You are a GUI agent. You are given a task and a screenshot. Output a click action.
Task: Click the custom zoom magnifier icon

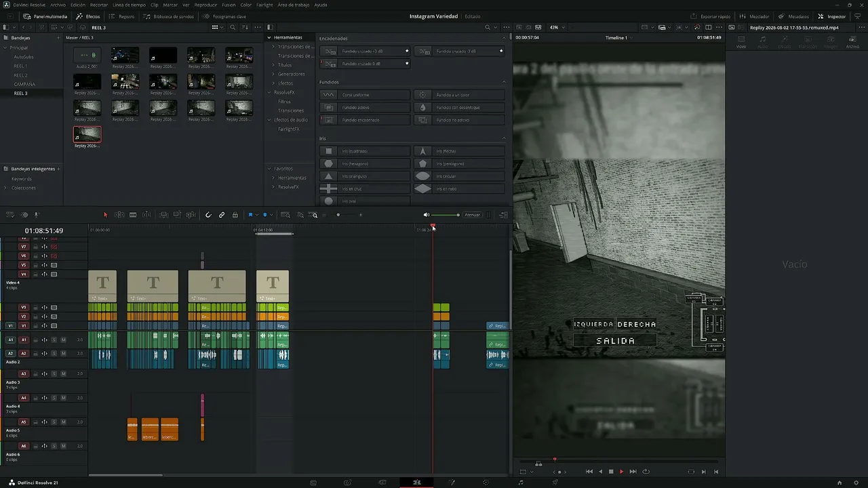point(314,215)
